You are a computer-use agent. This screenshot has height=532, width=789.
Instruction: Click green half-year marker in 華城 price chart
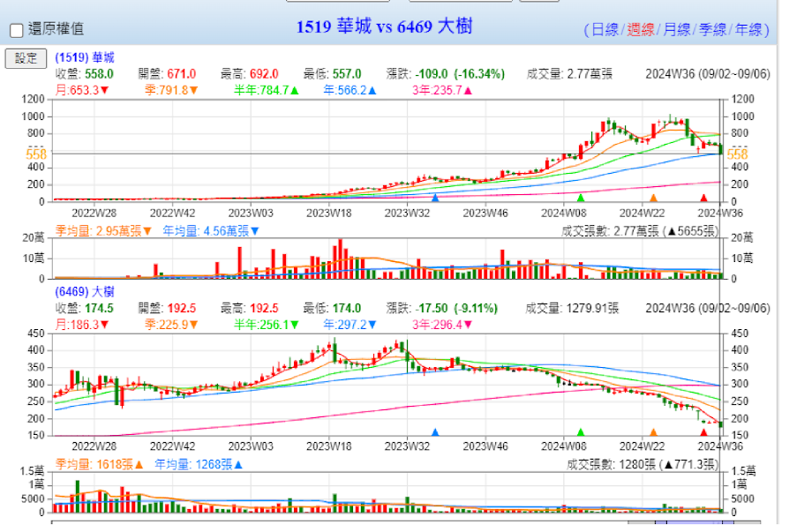[x=581, y=198]
